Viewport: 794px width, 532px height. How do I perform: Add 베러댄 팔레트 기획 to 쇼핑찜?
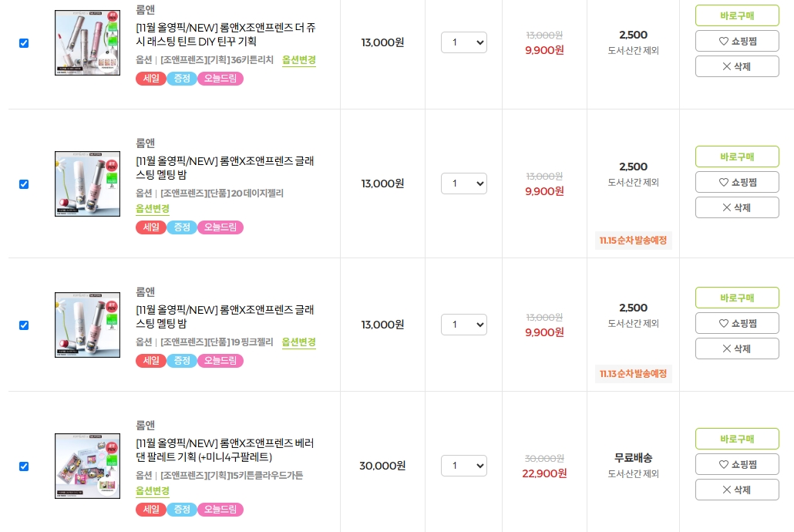tap(737, 464)
